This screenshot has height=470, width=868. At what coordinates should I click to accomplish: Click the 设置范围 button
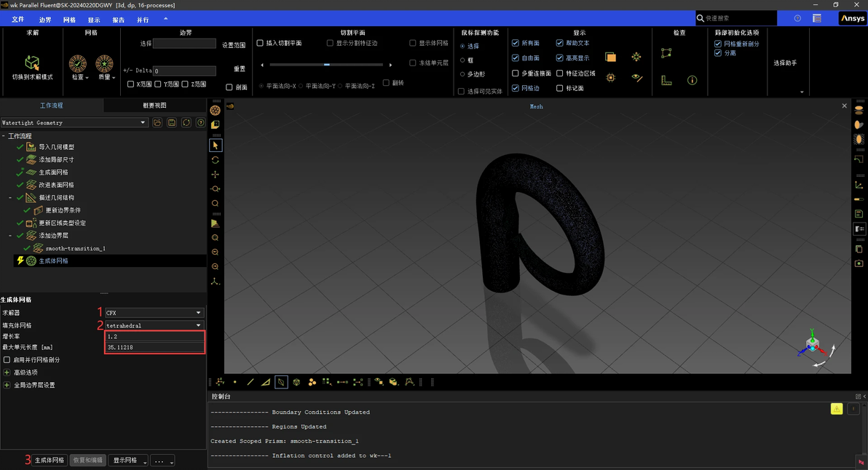(234, 45)
